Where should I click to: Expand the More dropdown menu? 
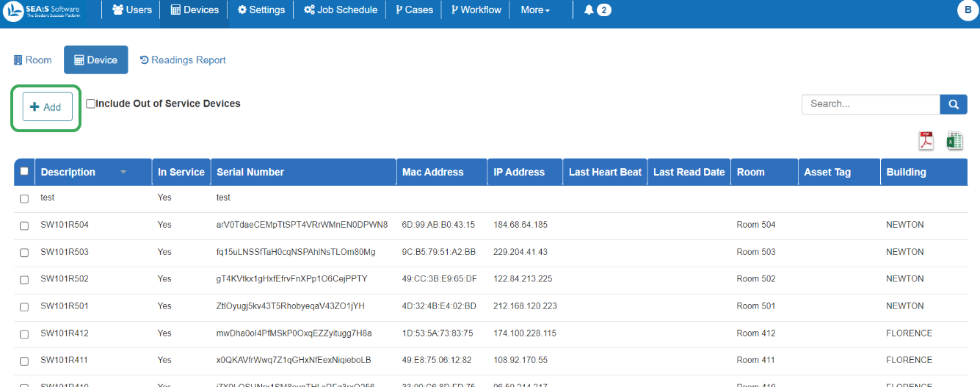[535, 10]
